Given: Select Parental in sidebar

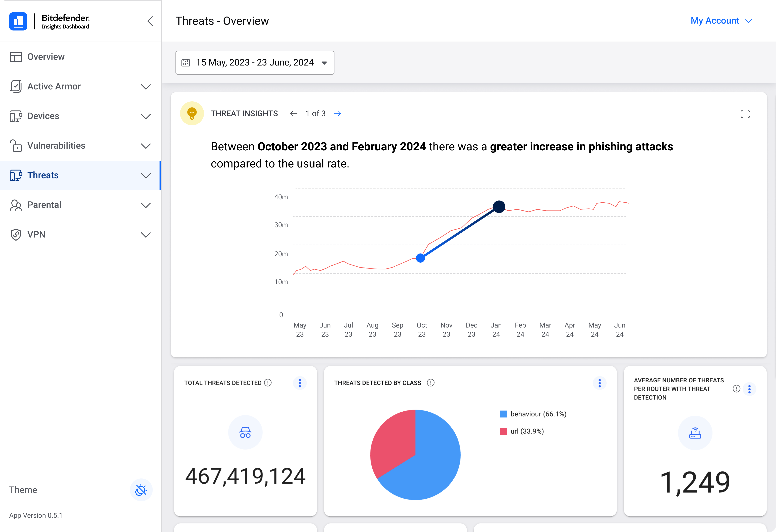Looking at the screenshot, I should pos(81,205).
